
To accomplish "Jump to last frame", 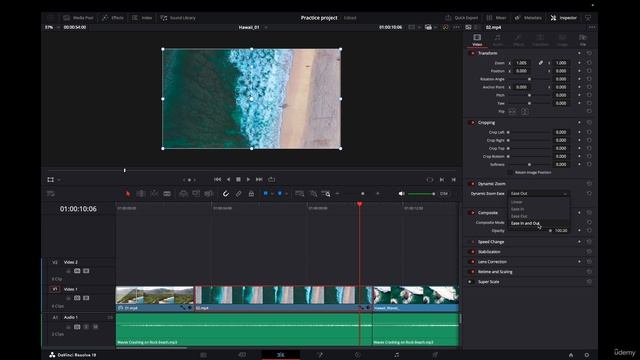I will pyautogui.click(x=259, y=180).
